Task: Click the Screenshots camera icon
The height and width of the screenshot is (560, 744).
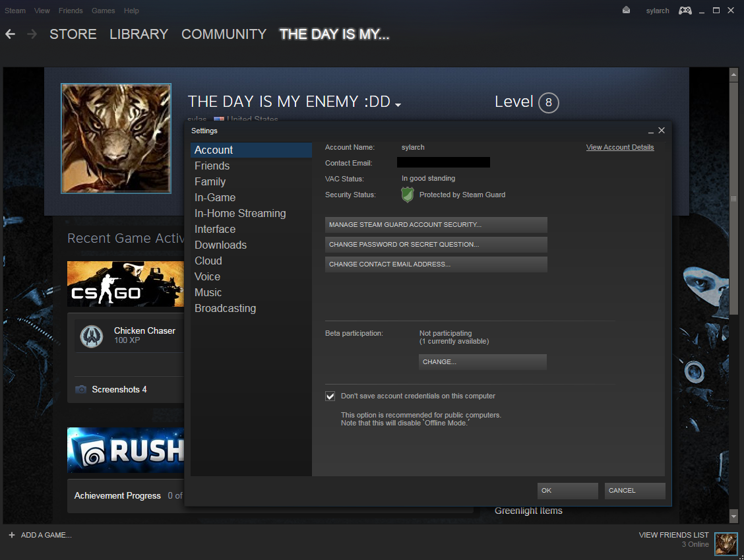Action: point(81,390)
